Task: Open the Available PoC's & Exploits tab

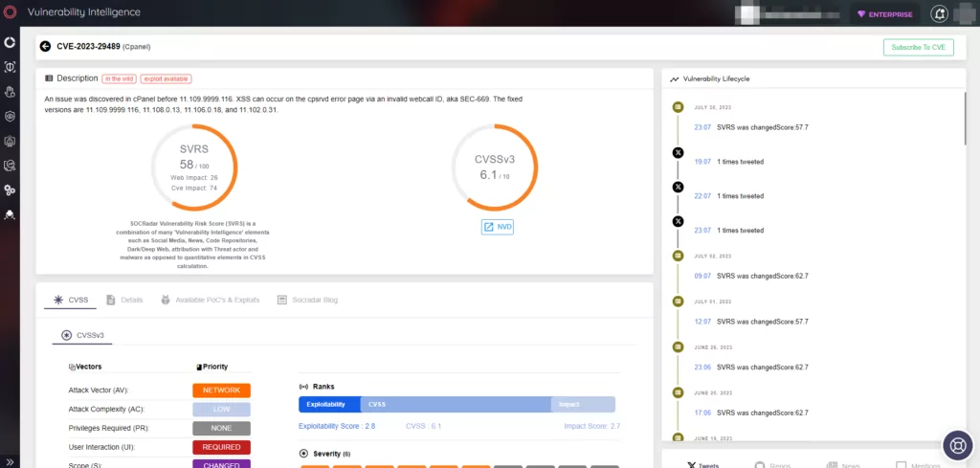Action: (x=210, y=300)
